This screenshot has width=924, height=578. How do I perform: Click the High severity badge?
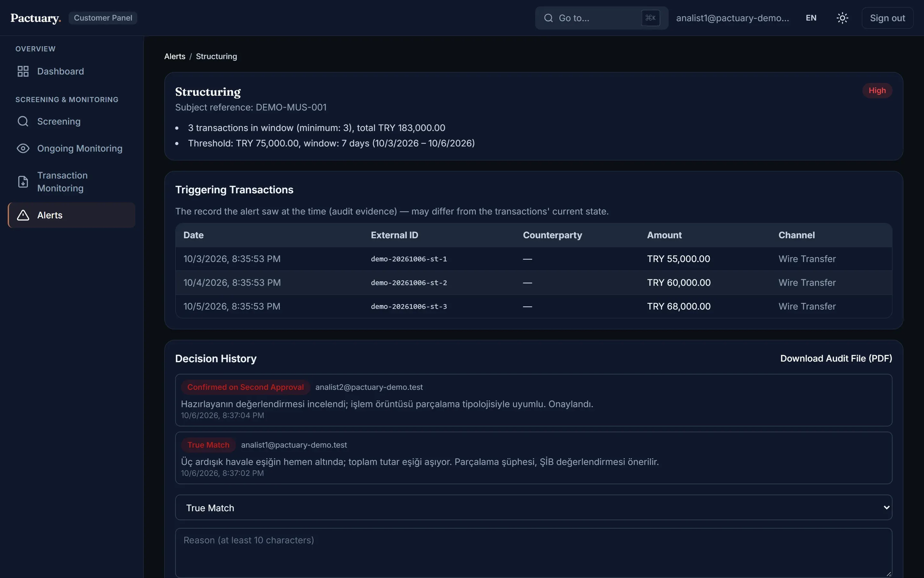(877, 91)
